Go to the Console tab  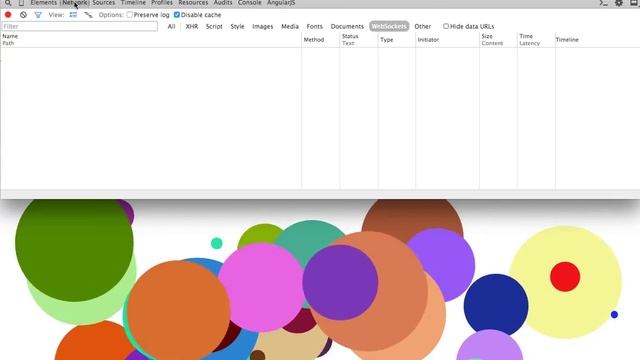pyautogui.click(x=249, y=3)
